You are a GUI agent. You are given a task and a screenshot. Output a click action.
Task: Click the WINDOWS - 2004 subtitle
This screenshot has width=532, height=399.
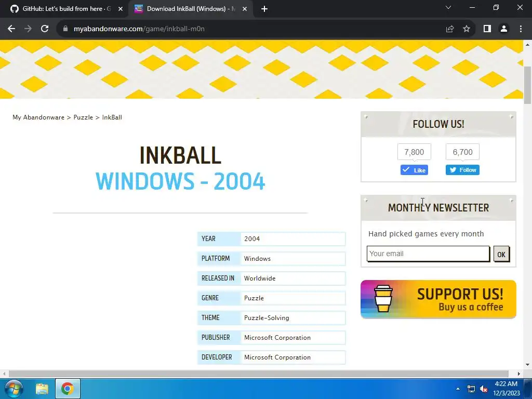pos(180,181)
